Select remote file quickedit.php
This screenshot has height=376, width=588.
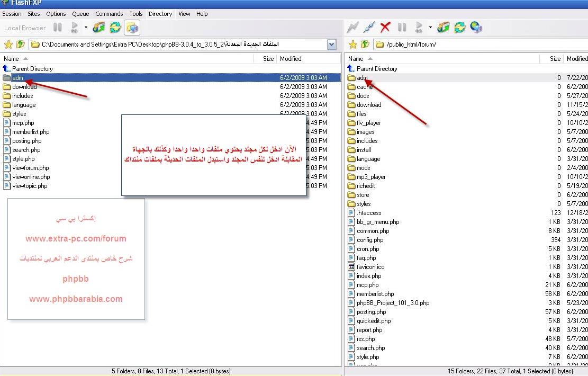click(369, 321)
